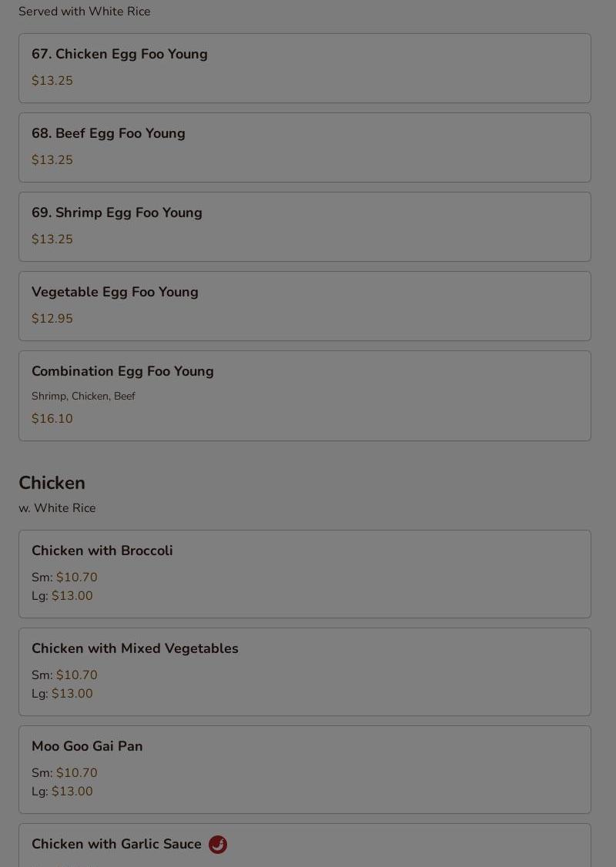616x867 pixels.
Task: Select Combination Egg Foo Young card
Action: (x=305, y=396)
